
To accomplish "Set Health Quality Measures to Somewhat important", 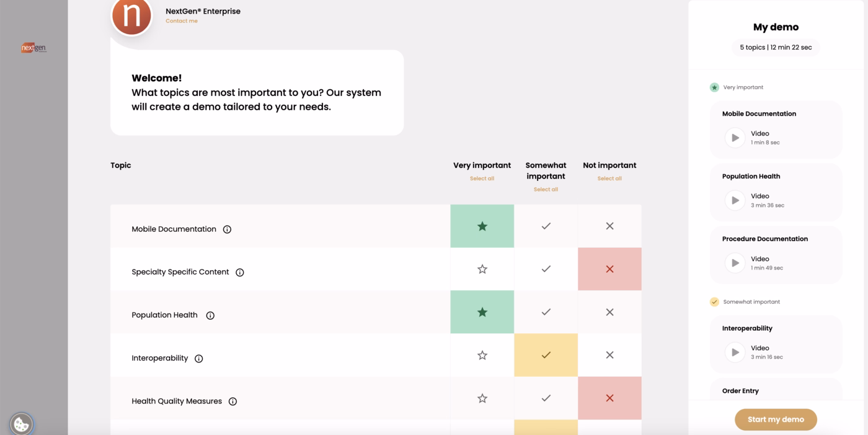I will coord(546,398).
